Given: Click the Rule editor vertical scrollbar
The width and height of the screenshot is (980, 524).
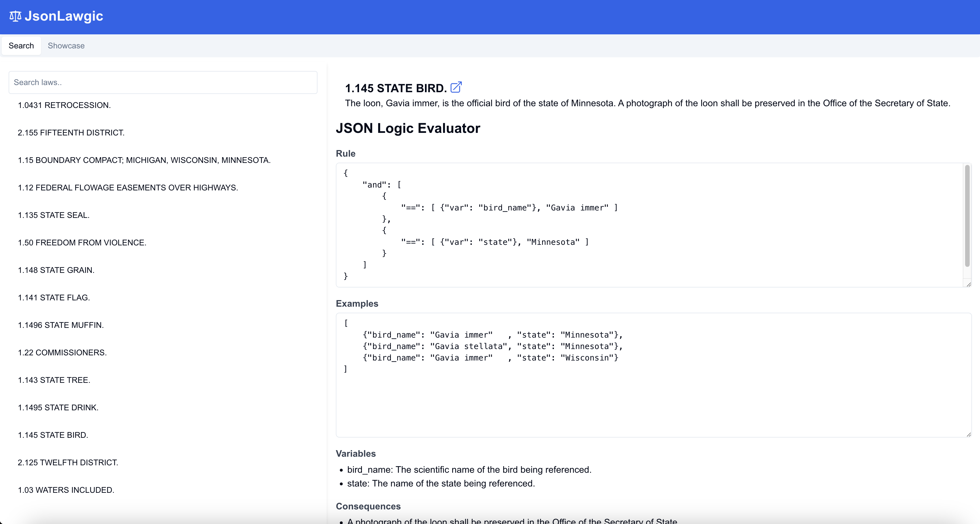Looking at the screenshot, I should [x=967, y=216].
